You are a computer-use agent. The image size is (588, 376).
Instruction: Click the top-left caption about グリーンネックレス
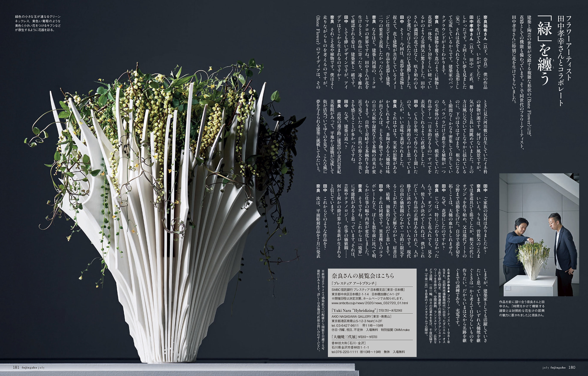coord(38,23)
